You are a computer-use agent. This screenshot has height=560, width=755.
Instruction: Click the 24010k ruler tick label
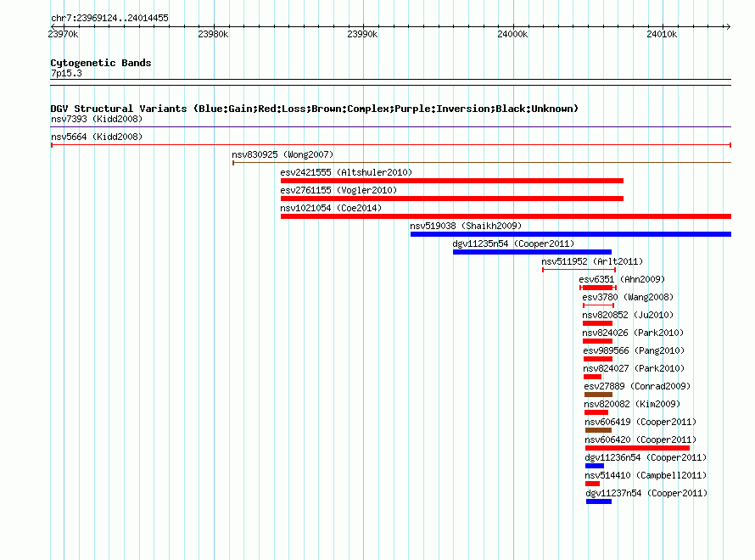(x=662, y=34)
